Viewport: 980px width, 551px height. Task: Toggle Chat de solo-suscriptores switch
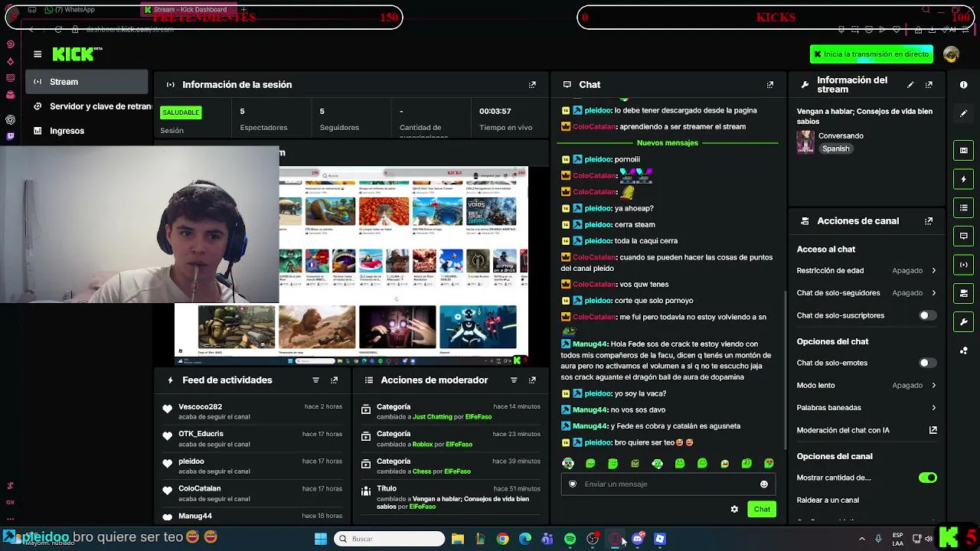pos(927,315)
